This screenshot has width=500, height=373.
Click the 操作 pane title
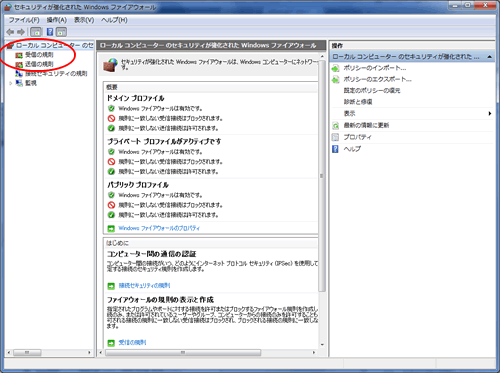point(337,46)
